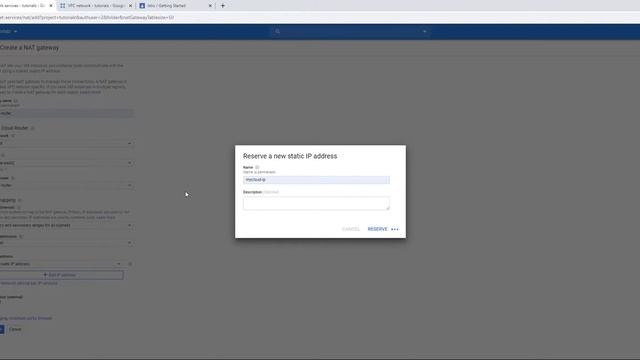Viewport: 640px width, 360px height.
Task: Open the VPC network browser tab
Action: click(96, 6)
